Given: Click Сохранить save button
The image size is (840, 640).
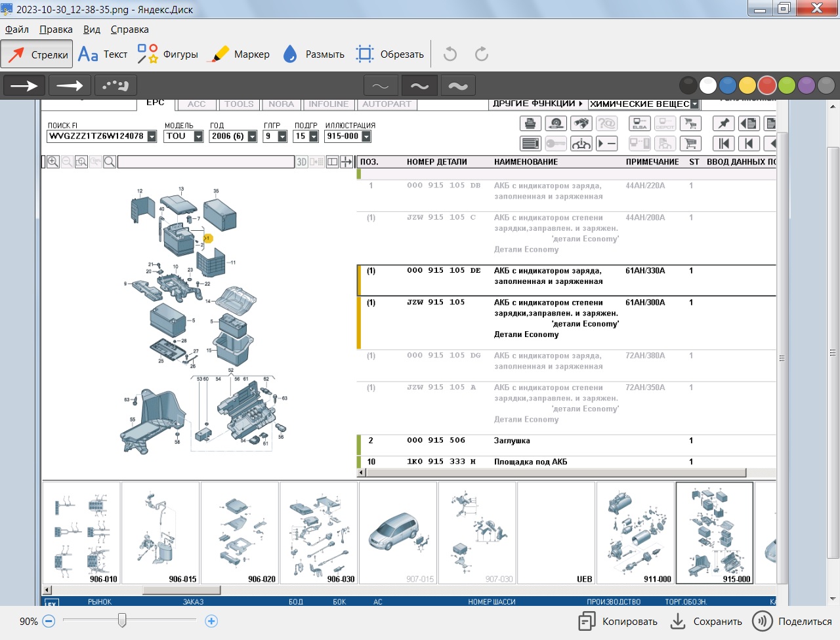Looking at the screenshot, I should pyautogui.click(x=706, y=622).
